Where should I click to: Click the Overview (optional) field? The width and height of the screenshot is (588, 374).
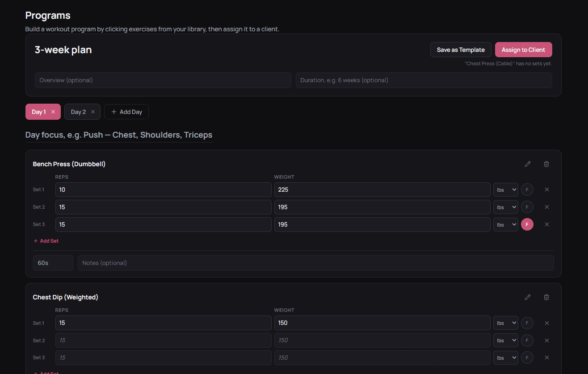click(x=163, y=80)
